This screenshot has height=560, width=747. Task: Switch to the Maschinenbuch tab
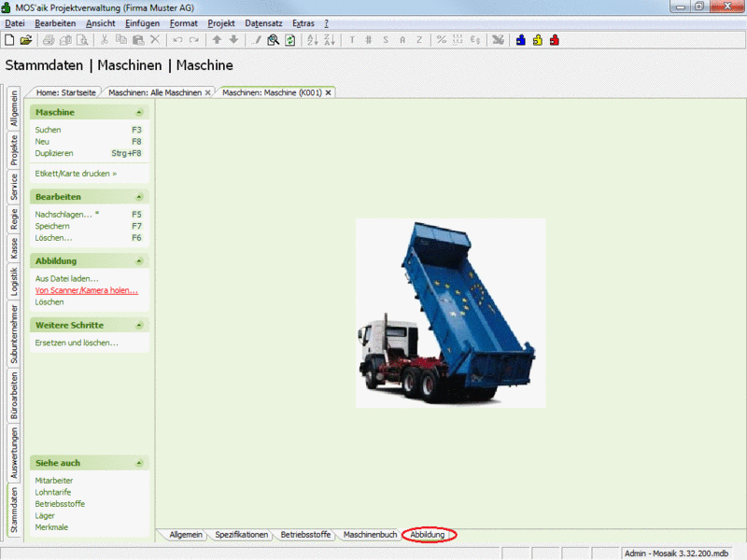[370, 535]
